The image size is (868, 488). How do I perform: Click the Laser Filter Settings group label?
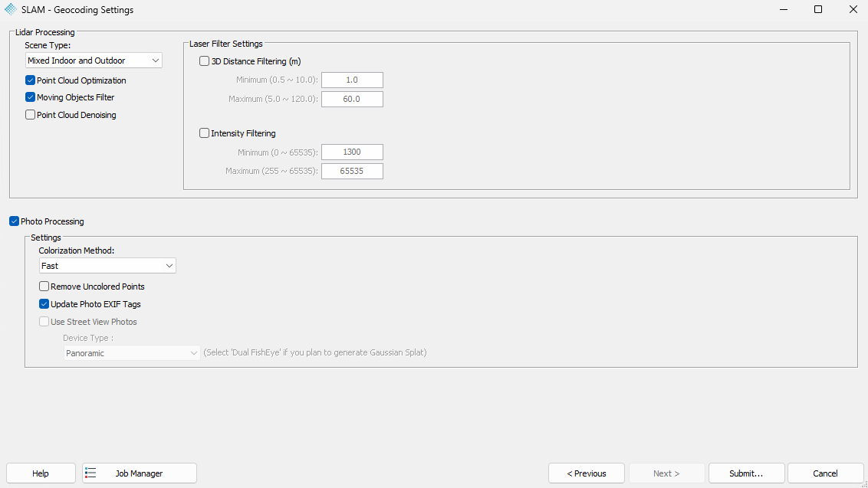coord(226,44)
